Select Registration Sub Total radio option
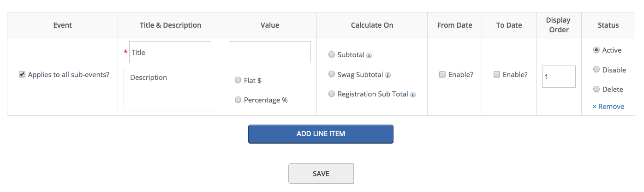The image size is (644, 192). [x=331, y=94]
